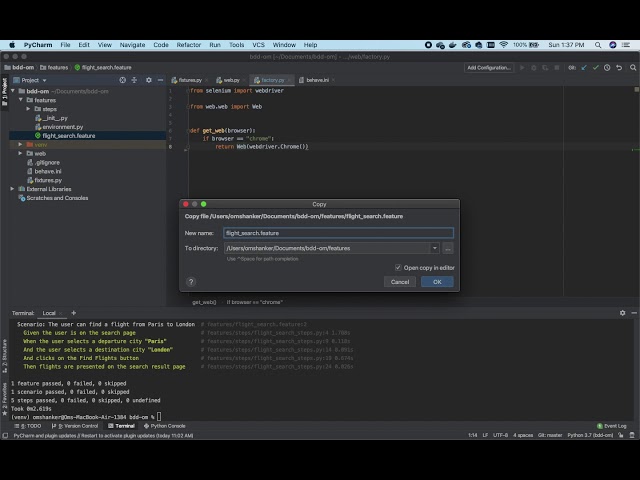Expand the To directory history dropdown
The height and width of the screenshot is (480, 640).
(x=435, y=248)
